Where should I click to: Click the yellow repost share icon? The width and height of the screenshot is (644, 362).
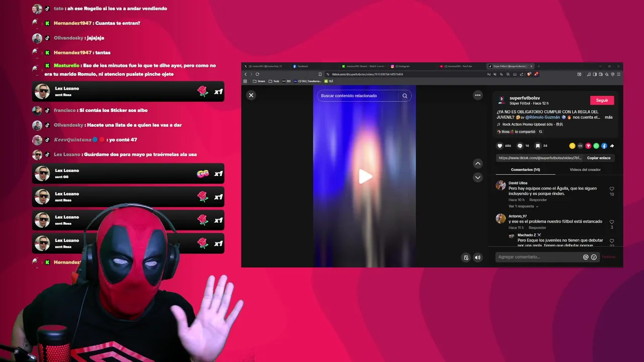point(572,146)
